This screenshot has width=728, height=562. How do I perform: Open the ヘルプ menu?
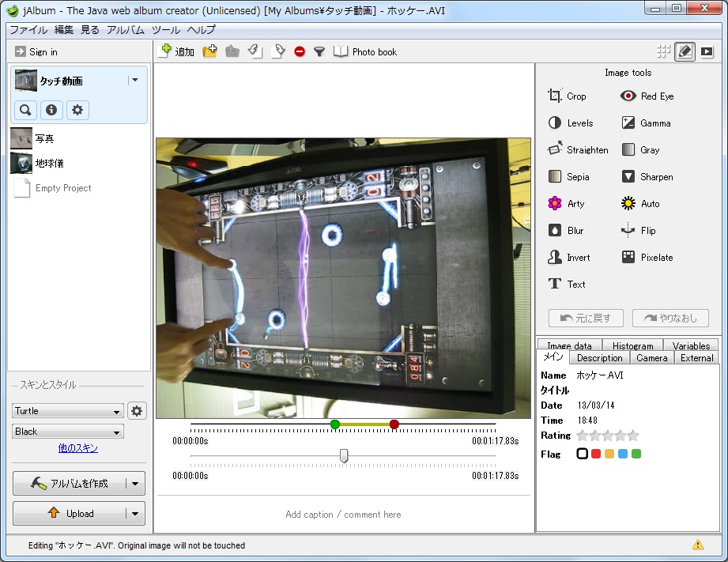click(201, 30)
